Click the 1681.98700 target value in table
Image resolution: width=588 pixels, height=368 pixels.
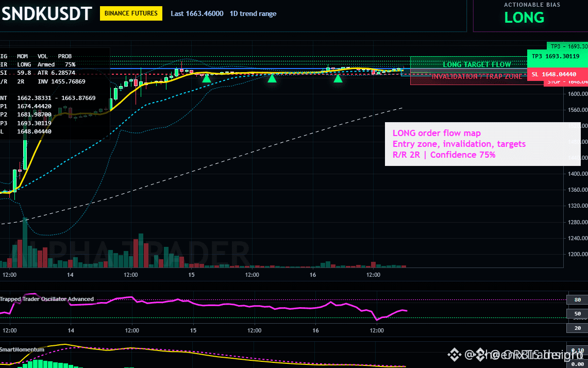[x=34, y=114]
